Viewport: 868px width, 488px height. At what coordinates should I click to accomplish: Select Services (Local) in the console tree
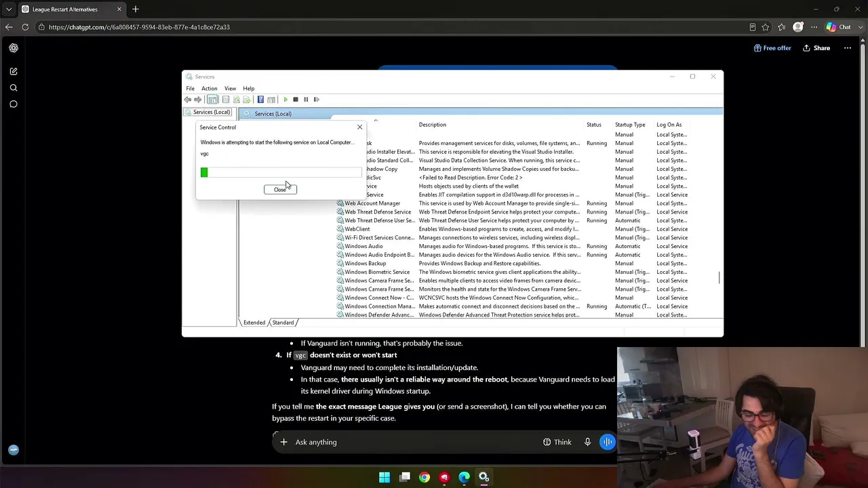pos(209,112)
